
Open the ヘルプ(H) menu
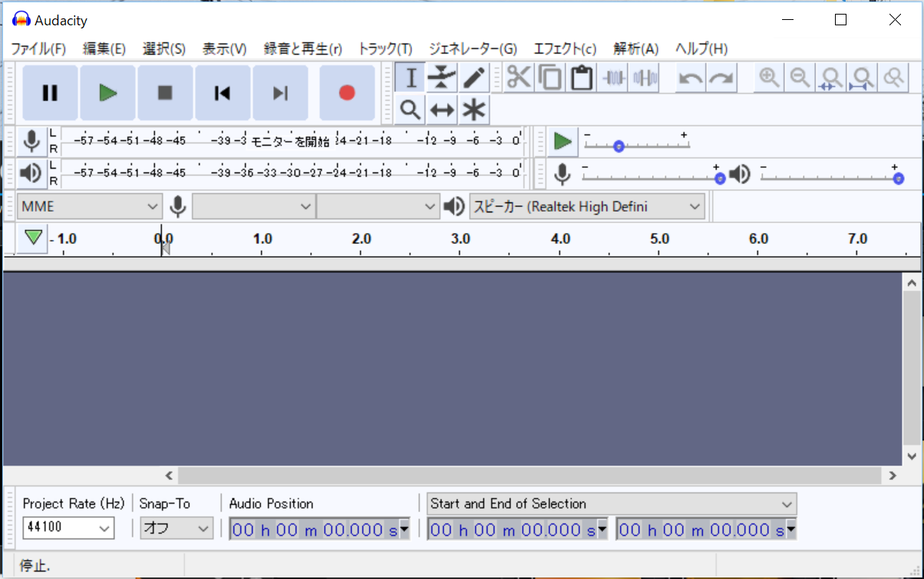[701, 48]
